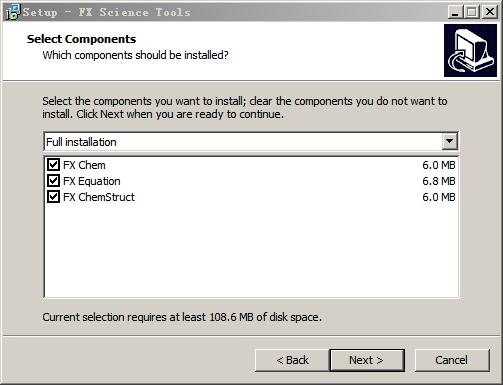Maximize the Setup window
Viewport: 503px width, 385px height.
pyautogui.click(x=472, y=12)
